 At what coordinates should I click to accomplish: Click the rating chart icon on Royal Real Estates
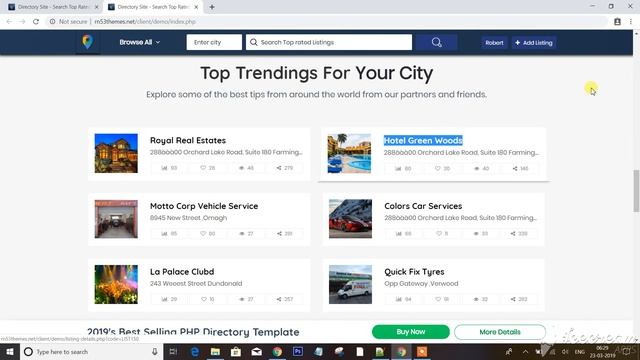point(164,168)
